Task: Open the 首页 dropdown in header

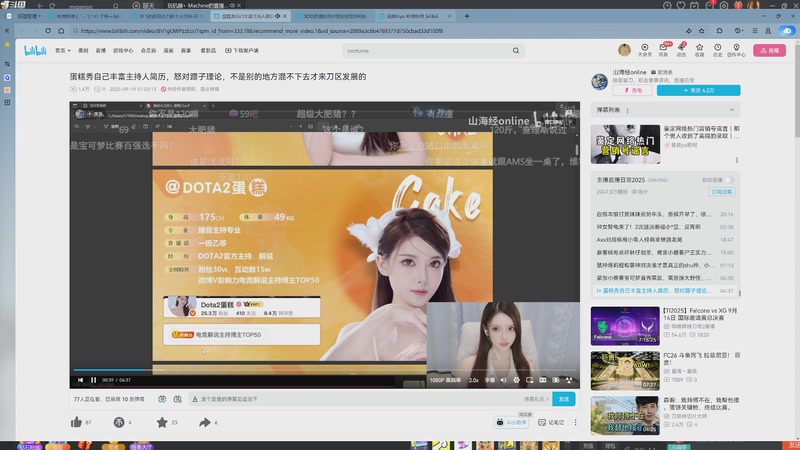Action: tap(63, 51)
